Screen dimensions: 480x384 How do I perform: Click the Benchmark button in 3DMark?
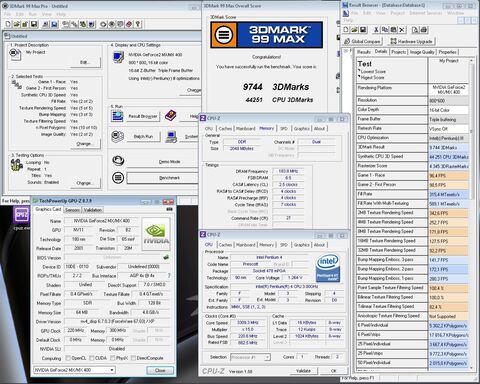(x=163, y=178)
